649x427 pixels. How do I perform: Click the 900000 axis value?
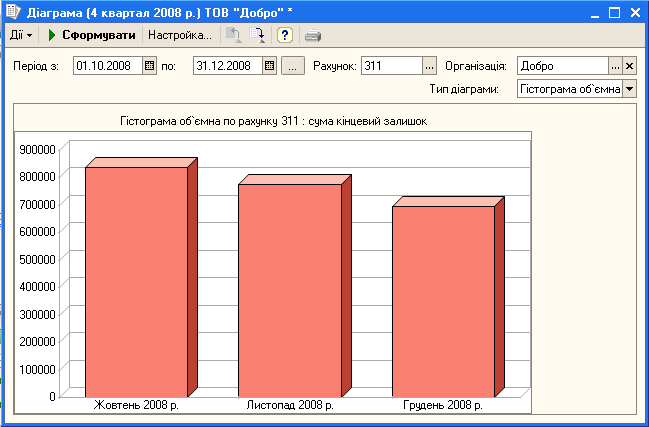pyautogui.click(x=37, y=150)
